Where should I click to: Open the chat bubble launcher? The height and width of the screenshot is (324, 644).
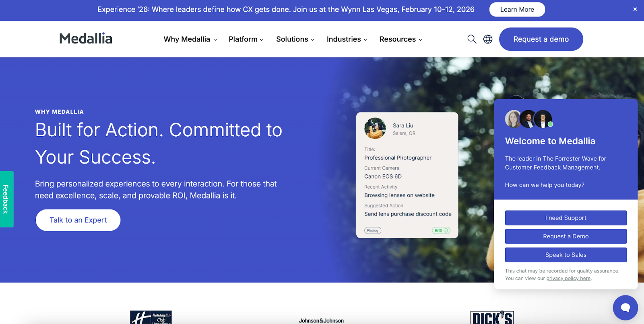click(625, 308)
